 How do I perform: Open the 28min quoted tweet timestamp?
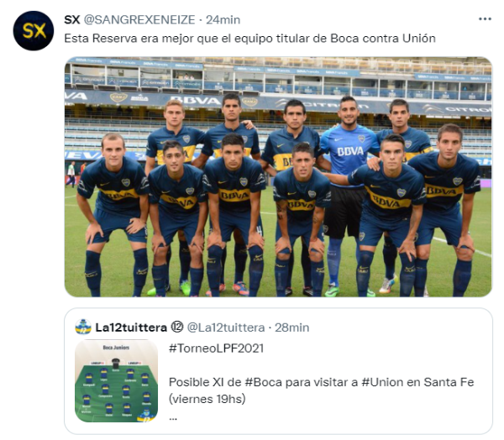[291, 327]
